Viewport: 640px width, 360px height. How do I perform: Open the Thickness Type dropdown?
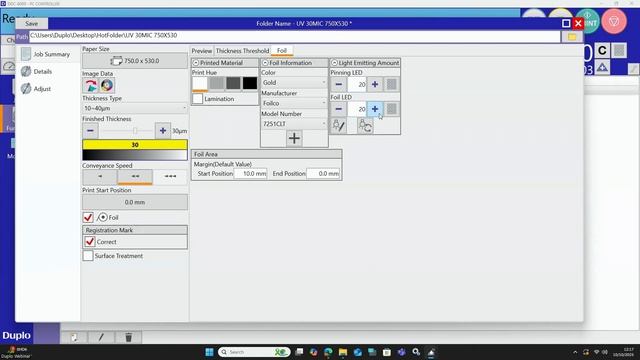(x=135, y=108)
